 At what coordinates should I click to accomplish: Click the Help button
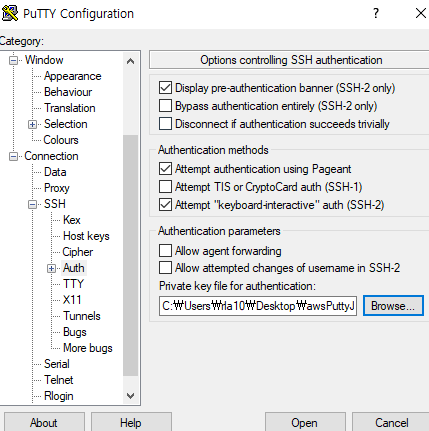click(131, 423)
